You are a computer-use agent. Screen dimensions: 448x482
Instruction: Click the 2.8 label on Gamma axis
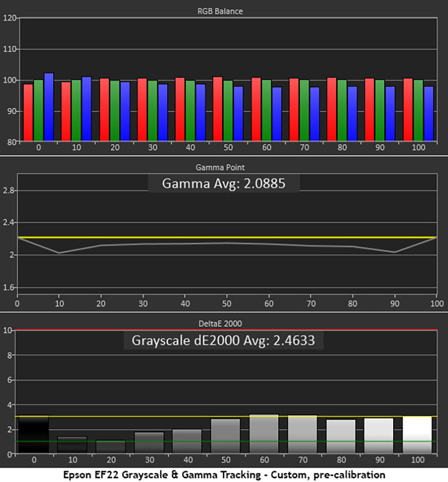[8, 191]
